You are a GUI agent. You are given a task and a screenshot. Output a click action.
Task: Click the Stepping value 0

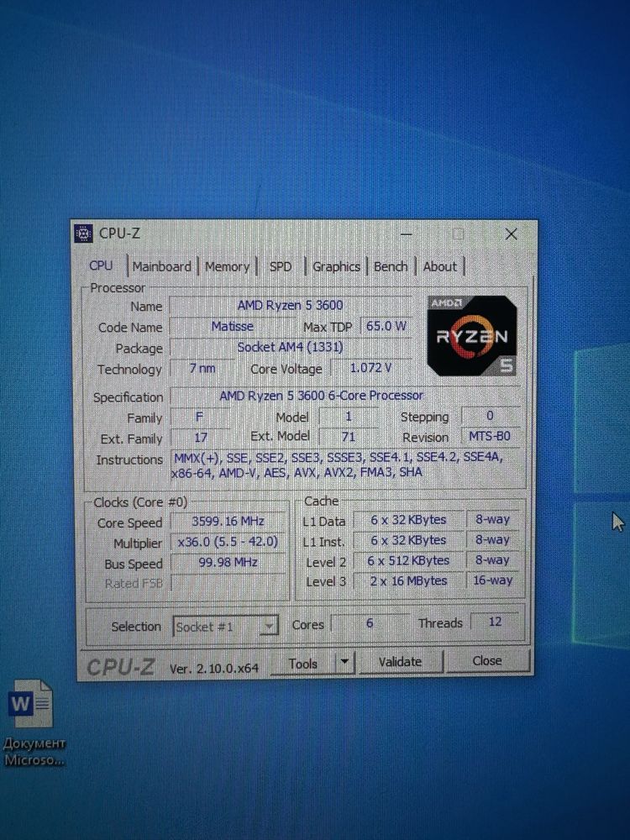(x=490, y=415)
